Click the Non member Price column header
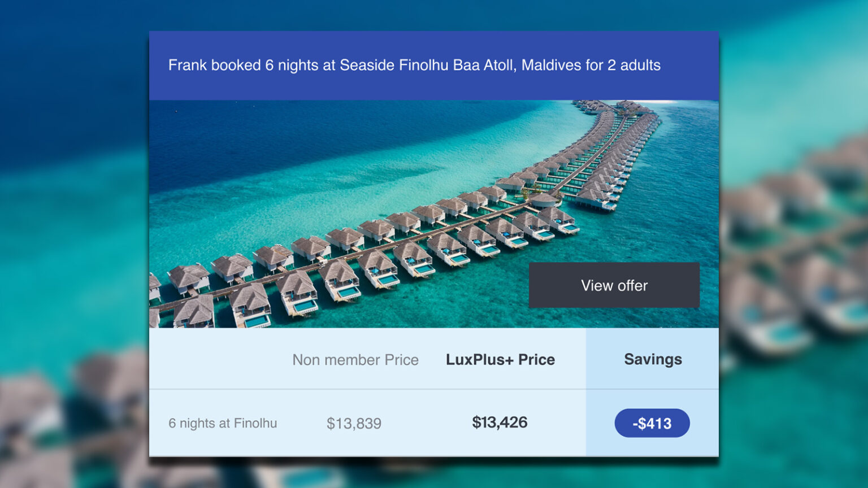The width and height of the screenshot is (868, 488). [355, 359]
